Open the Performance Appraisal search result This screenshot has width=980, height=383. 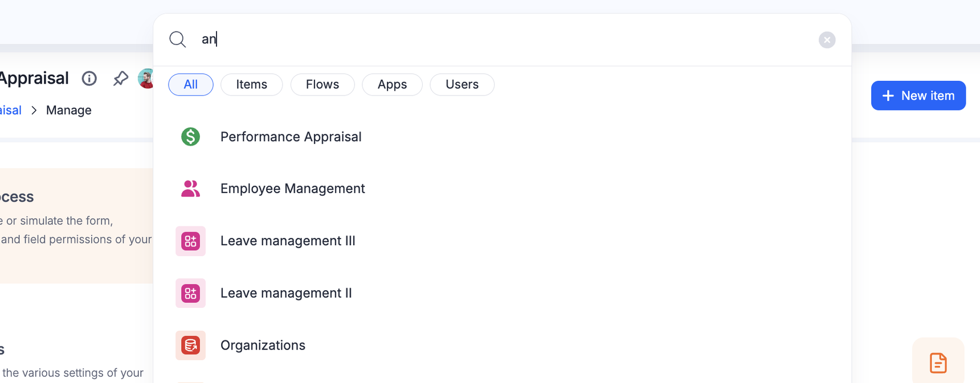point(291,137)
